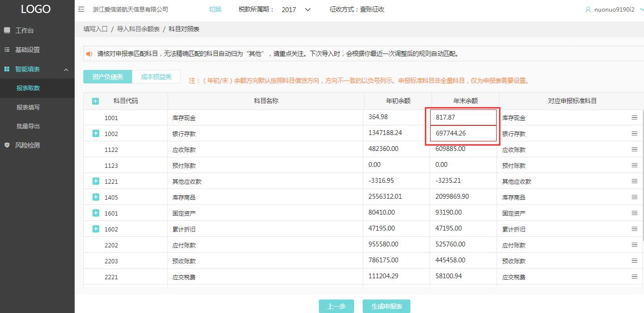Click the 年末余额 value 2099869.90
Viewport: 644px width, 313px height.
click(x=452, y=196)
